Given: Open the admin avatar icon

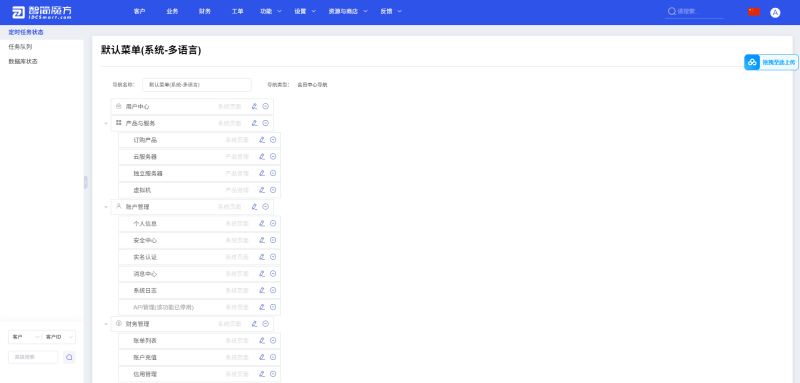Looking at the screenshot, I should click(775, 13).
